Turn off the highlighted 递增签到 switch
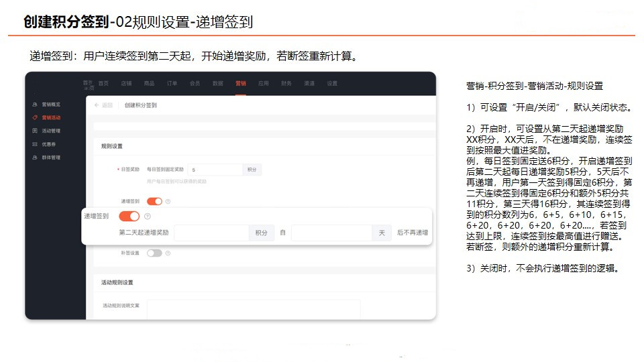Viewport: 644px width, 362px height. tap(129, 216)
